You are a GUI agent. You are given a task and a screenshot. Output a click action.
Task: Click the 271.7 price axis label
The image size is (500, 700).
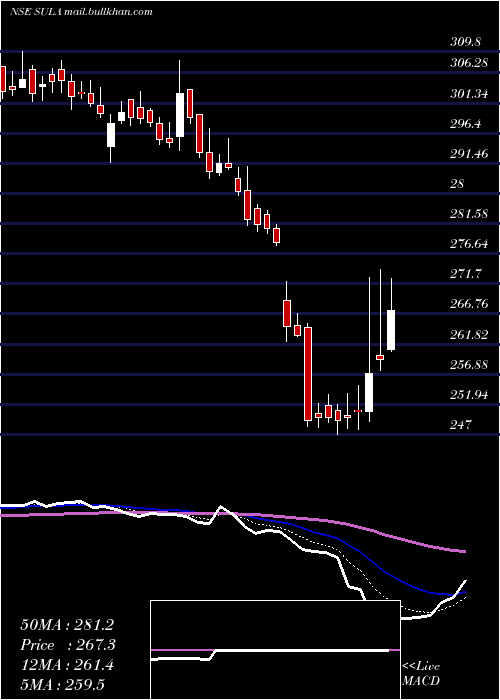point(465,274)
